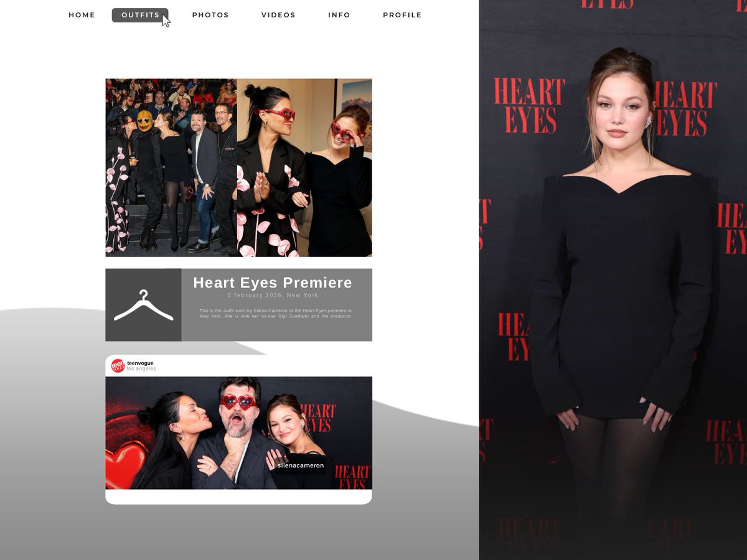Select the OUTFITS tab in the navigation
This screenshot has height=560, width=747.
tap(140, 14)
